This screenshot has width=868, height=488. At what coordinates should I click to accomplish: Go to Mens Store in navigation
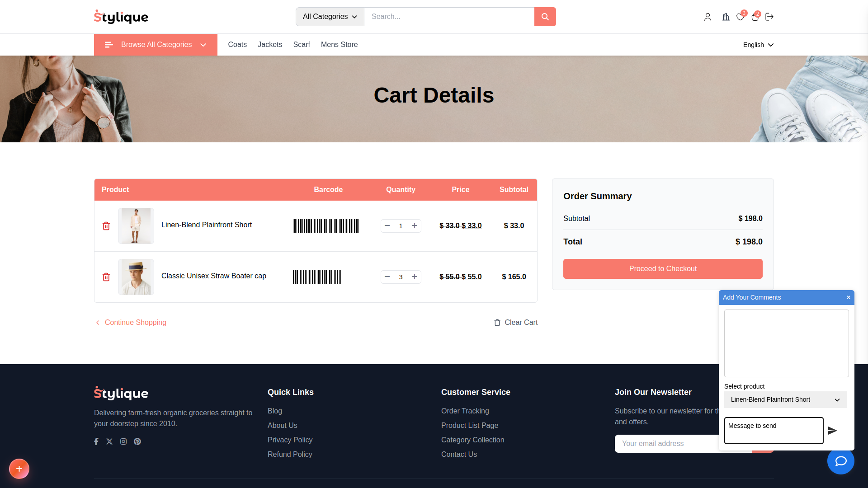(x=339, y=44)
